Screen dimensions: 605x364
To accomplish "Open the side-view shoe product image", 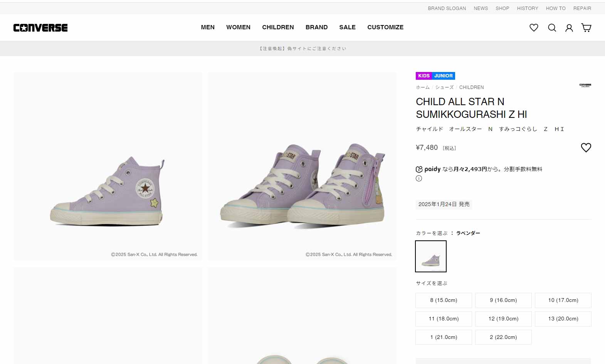I will click(108, 166).
